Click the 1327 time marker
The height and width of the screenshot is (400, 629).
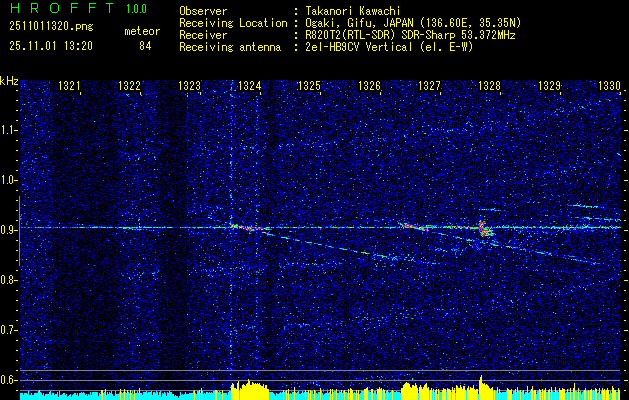(x=429, y=85)
